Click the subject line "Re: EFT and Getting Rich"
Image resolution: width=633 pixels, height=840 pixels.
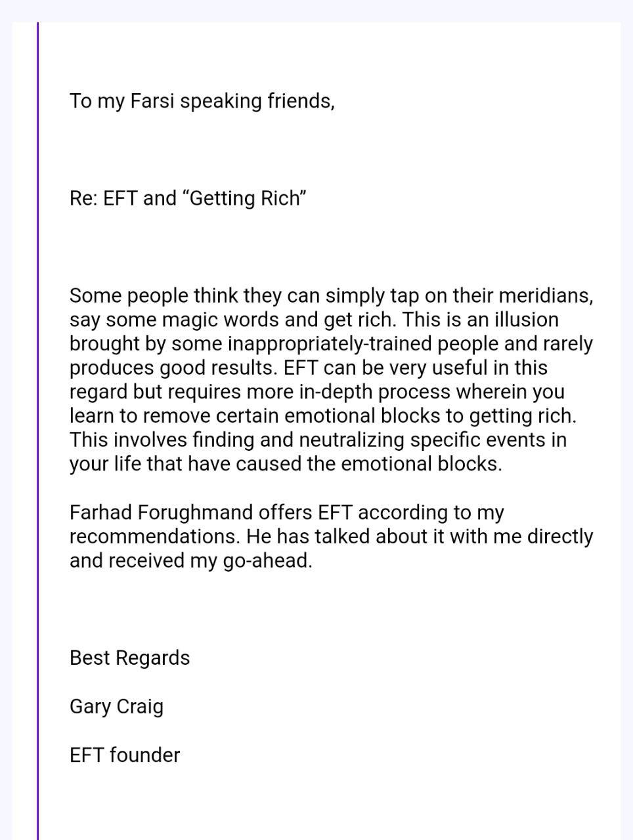click(188, 198)
